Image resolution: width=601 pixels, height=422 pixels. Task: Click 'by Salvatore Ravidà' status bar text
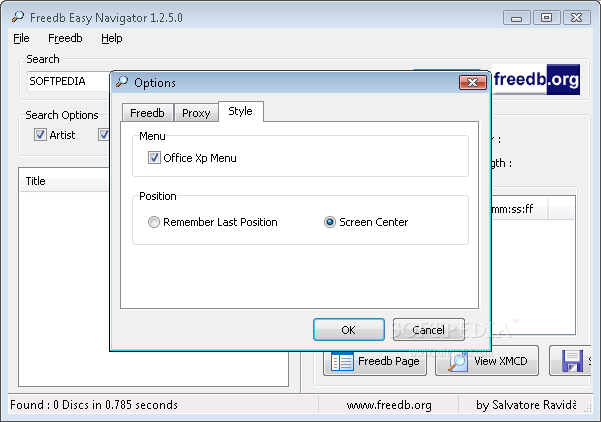click(526, 405)
